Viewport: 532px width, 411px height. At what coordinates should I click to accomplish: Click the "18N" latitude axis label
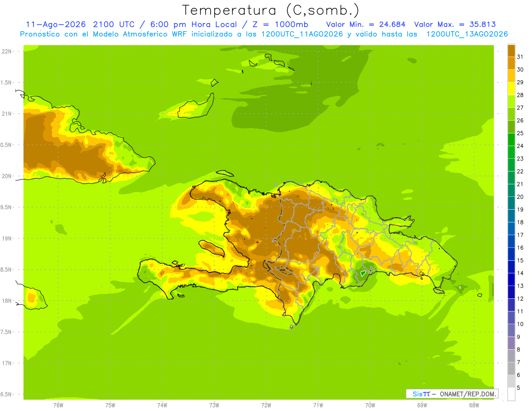pyautogui.click(x=7, y=301)
